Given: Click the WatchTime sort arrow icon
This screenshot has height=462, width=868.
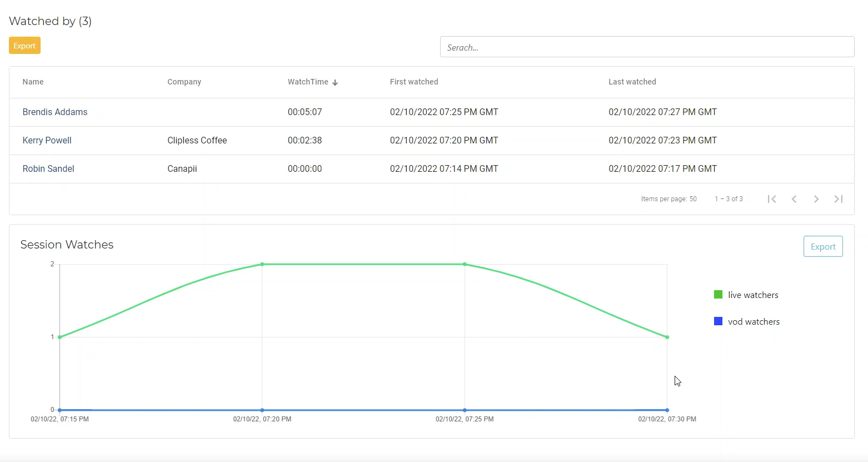Looking at the screenshot, I should click(x=335, y=82).
